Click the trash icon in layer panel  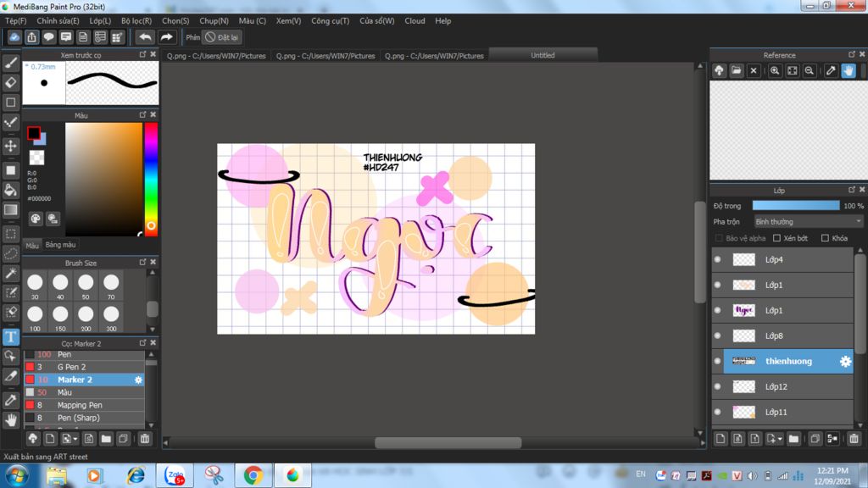tap(854, 439)
